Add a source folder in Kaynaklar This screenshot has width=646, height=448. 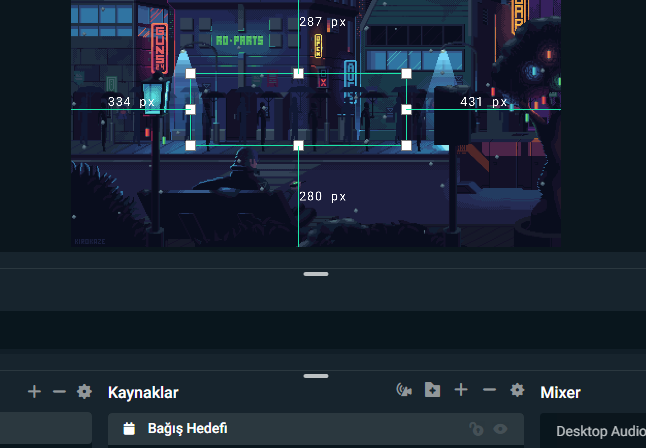[x=432, y=390]
